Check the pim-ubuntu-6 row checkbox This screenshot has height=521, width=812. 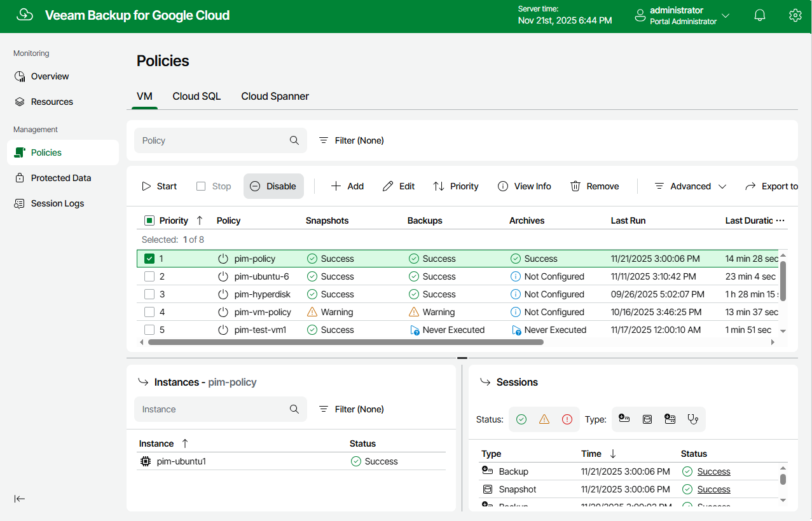point(149,276)
